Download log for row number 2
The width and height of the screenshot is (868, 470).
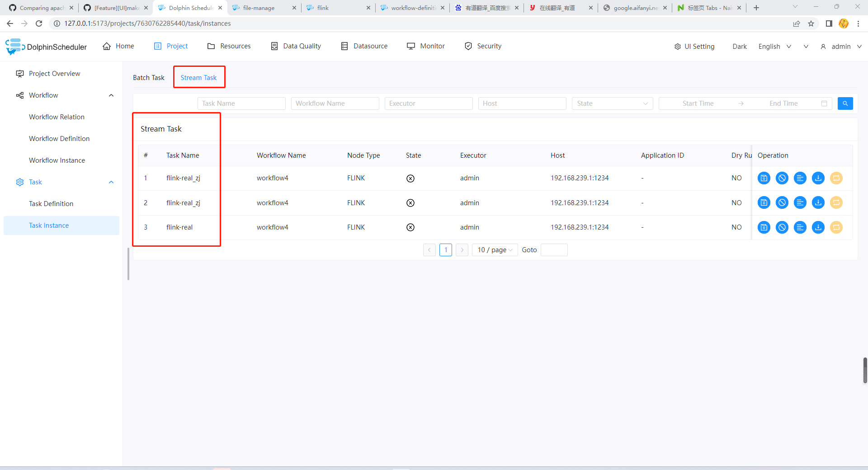click(818, 202)
